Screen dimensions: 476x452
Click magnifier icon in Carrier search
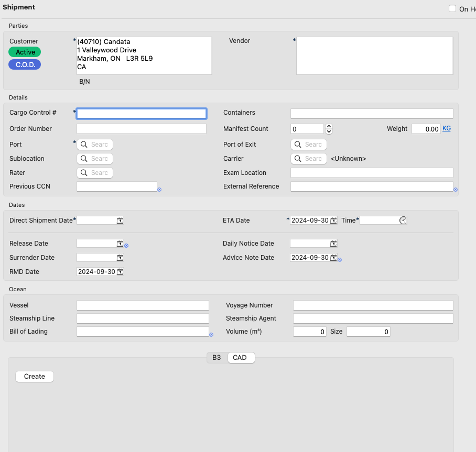point(298,159)
